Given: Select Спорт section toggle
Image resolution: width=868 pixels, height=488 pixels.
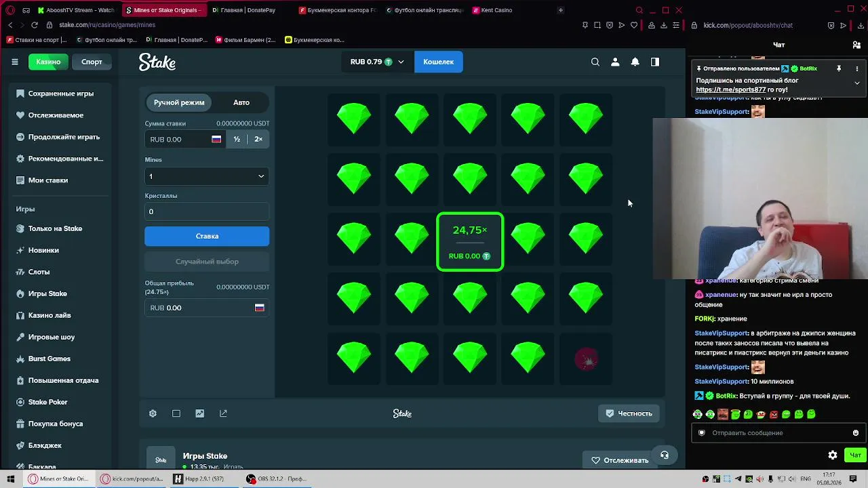Looking at the screenshot, I should 92,62.
